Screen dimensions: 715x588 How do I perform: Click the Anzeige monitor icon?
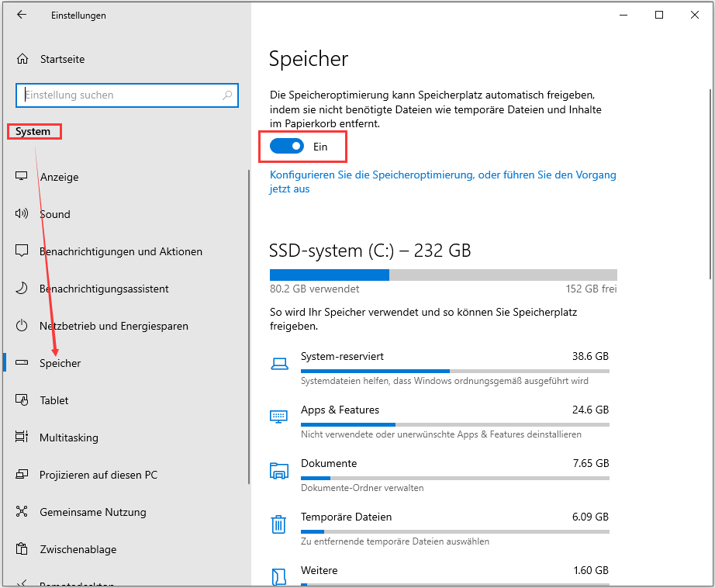22,176
